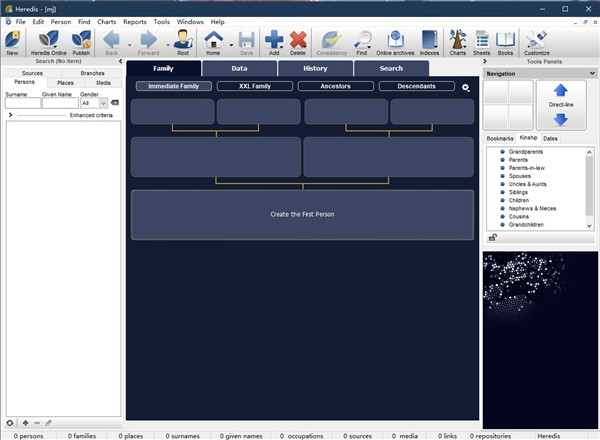
Task: Select the Branches tab
Action: (92, 73)
